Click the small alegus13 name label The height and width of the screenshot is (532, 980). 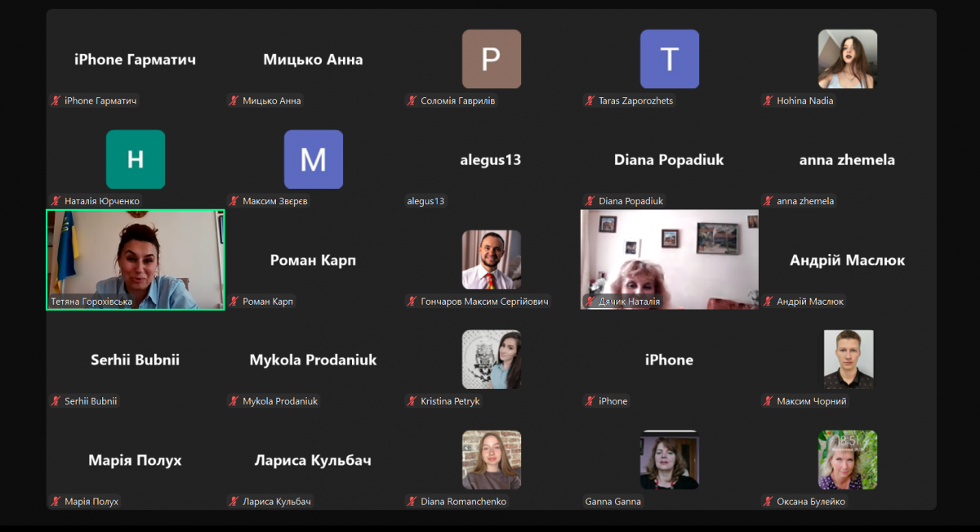425,201
